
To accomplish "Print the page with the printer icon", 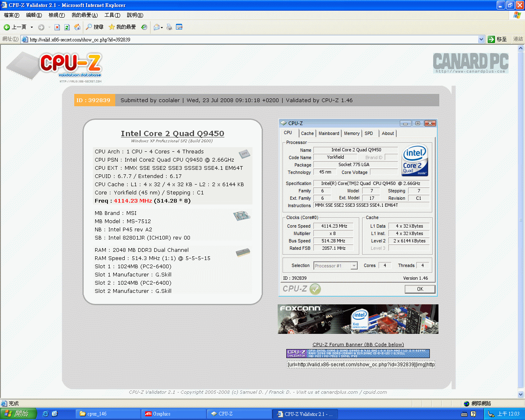I will point(169,27).
